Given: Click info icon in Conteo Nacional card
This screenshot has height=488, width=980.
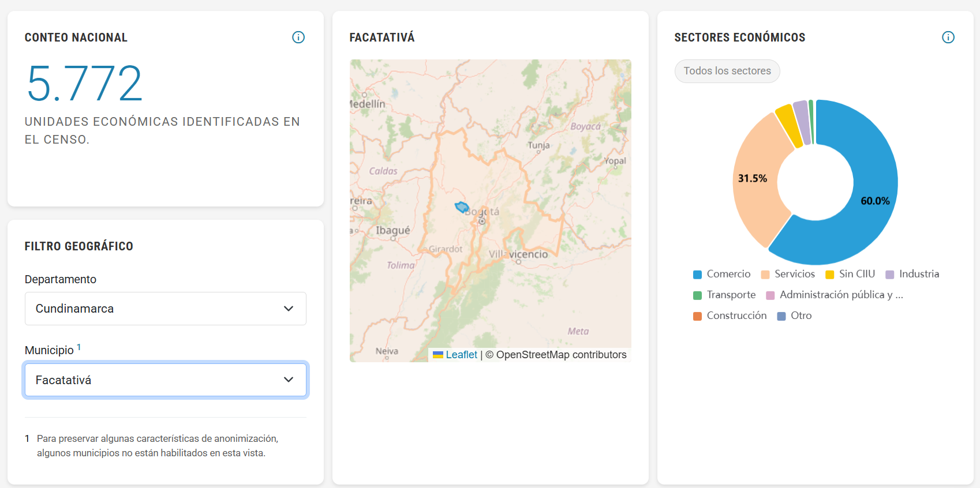Looking at the screenshot, I should pyautogui.click(x=298, y=37).
